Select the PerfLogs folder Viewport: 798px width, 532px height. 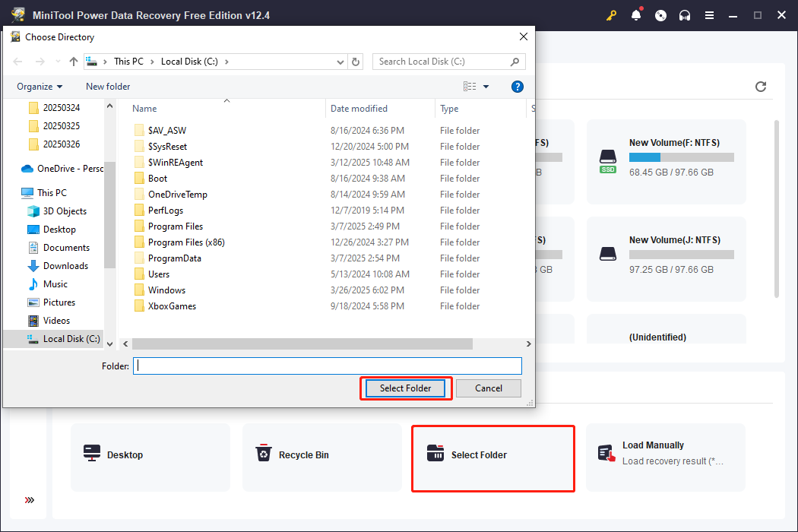(x=166, y=211)
